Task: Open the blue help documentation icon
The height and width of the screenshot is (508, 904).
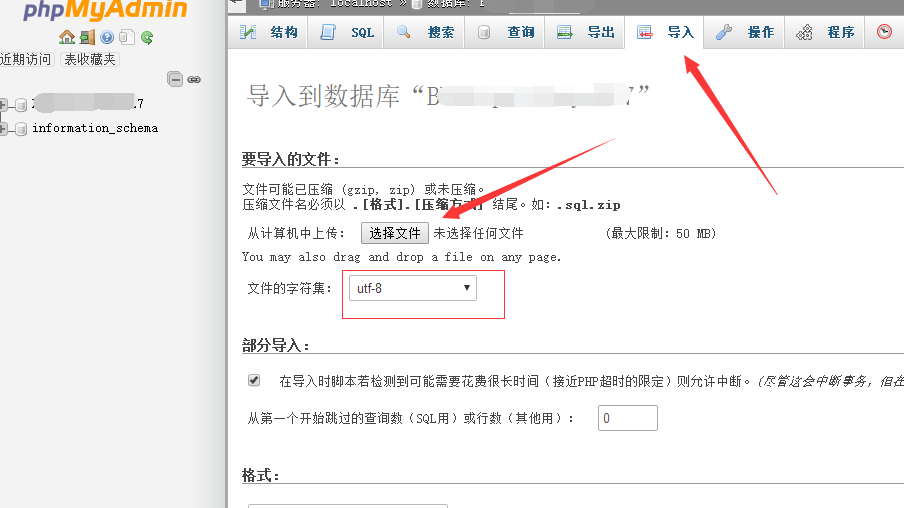Action: 107,38
